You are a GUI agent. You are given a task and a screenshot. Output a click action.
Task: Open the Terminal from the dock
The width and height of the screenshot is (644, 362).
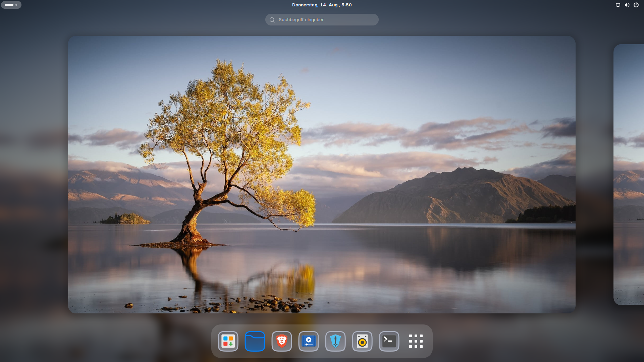pos(389,341)
